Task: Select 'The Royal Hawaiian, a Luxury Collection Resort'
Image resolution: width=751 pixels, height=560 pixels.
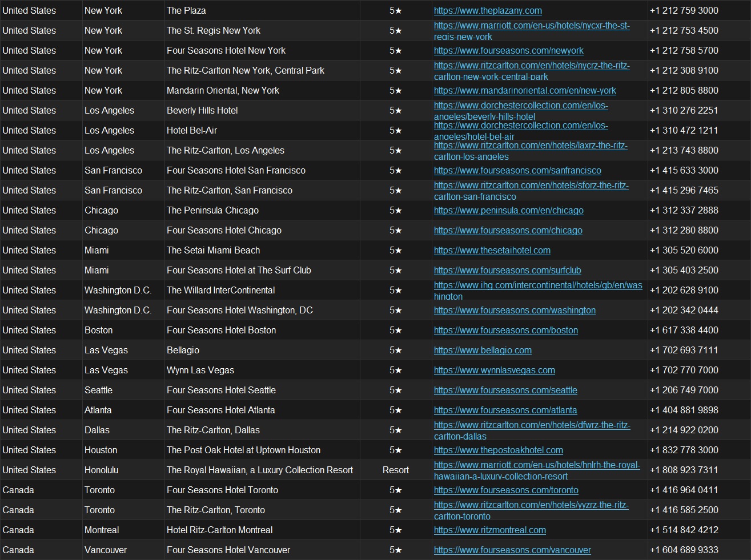Action: [262, 470]
